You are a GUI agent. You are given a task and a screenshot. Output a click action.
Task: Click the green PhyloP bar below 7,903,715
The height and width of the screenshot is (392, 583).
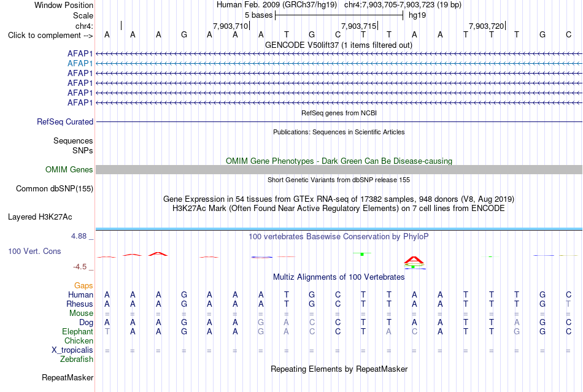click(362, 254)
